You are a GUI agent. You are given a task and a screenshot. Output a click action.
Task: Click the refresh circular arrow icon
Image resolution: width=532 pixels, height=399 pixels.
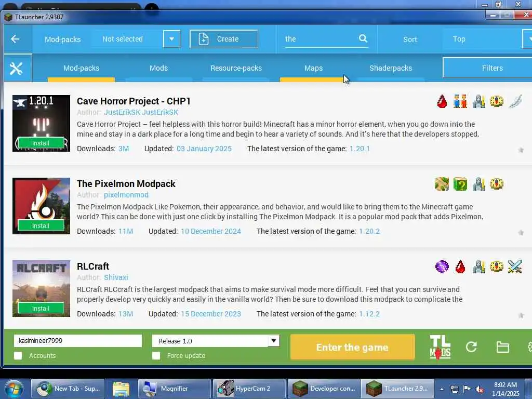[471, 347]
